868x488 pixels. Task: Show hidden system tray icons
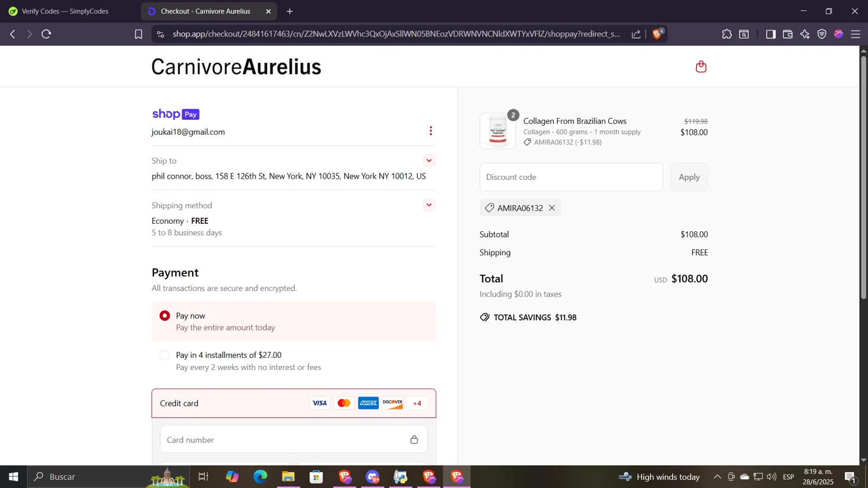[717, 477]
